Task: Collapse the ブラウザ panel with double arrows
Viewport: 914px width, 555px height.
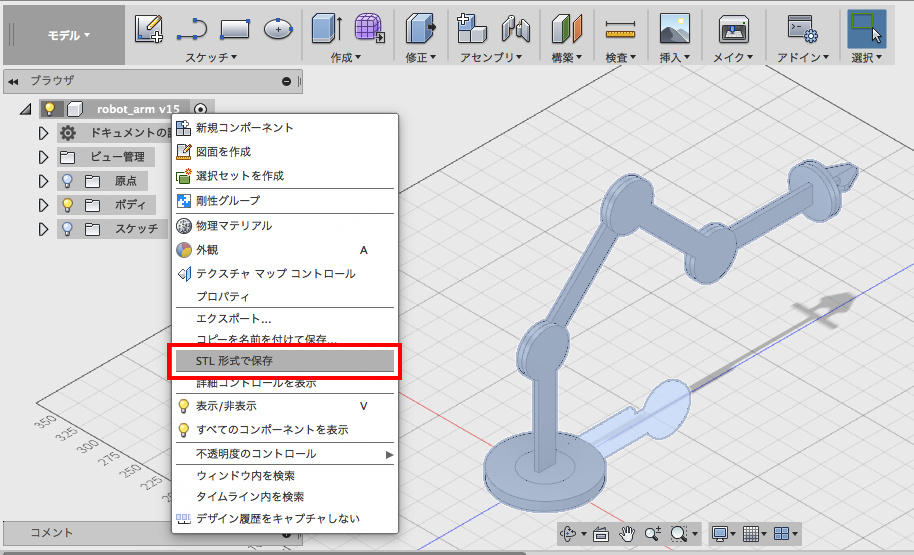Action: pos(13,82)
